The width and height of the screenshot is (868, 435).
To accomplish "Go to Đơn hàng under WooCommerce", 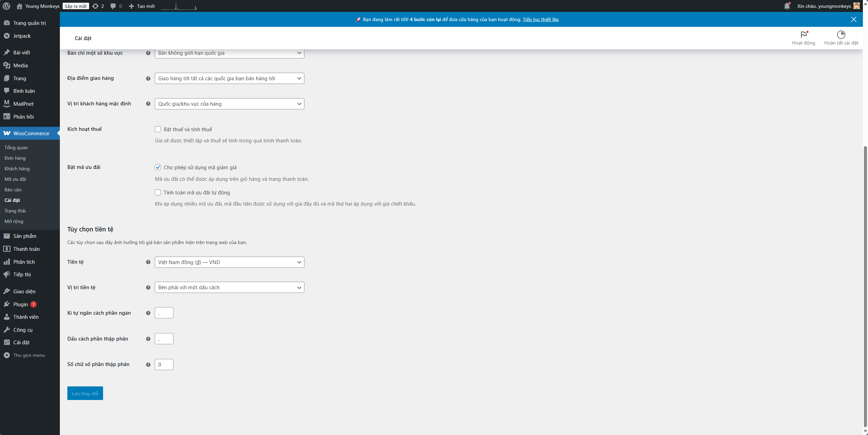I will (15, 158).
